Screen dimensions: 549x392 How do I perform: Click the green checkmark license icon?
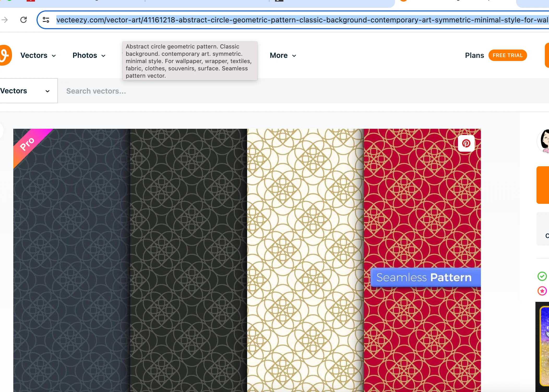tap(542, 276)
